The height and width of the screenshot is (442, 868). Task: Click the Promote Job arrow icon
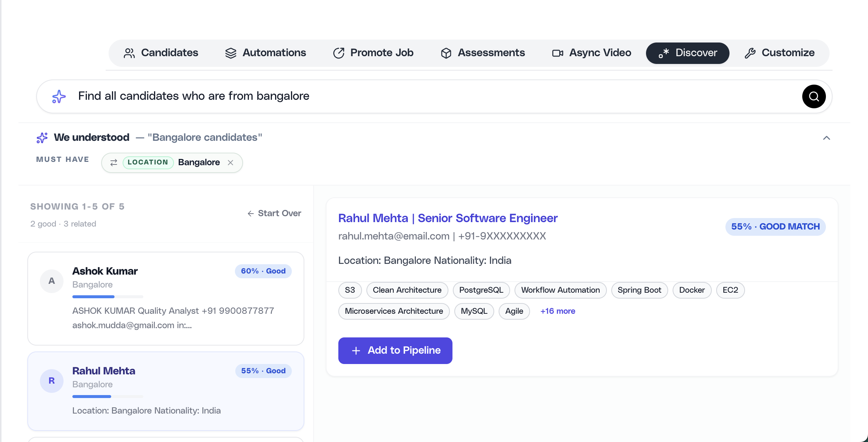tap(339, 53)
